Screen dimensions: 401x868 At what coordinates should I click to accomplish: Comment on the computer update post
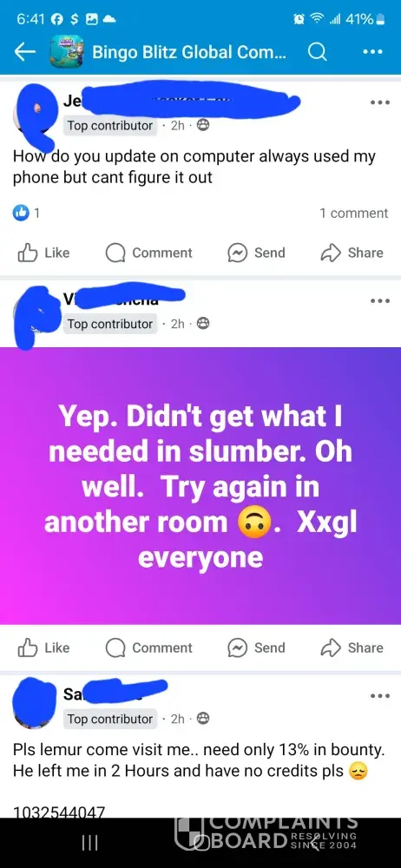pyautogui.click(x=149, y=253)
